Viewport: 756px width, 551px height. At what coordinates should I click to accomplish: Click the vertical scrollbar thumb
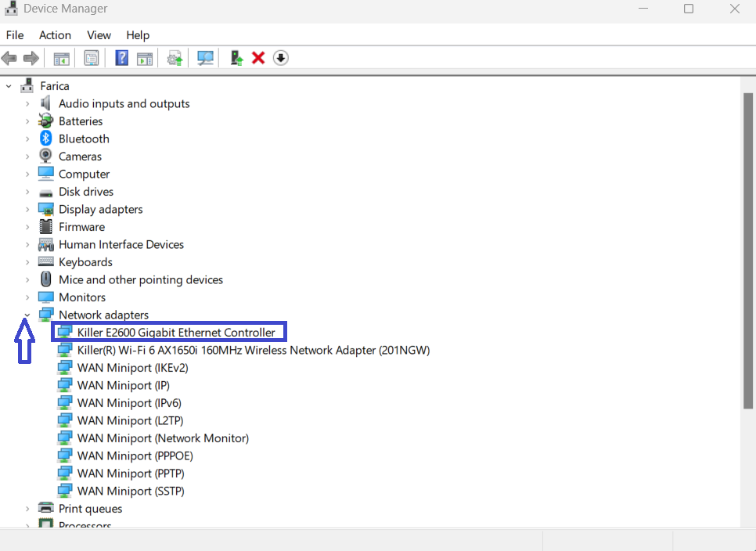tap(747, 250)
